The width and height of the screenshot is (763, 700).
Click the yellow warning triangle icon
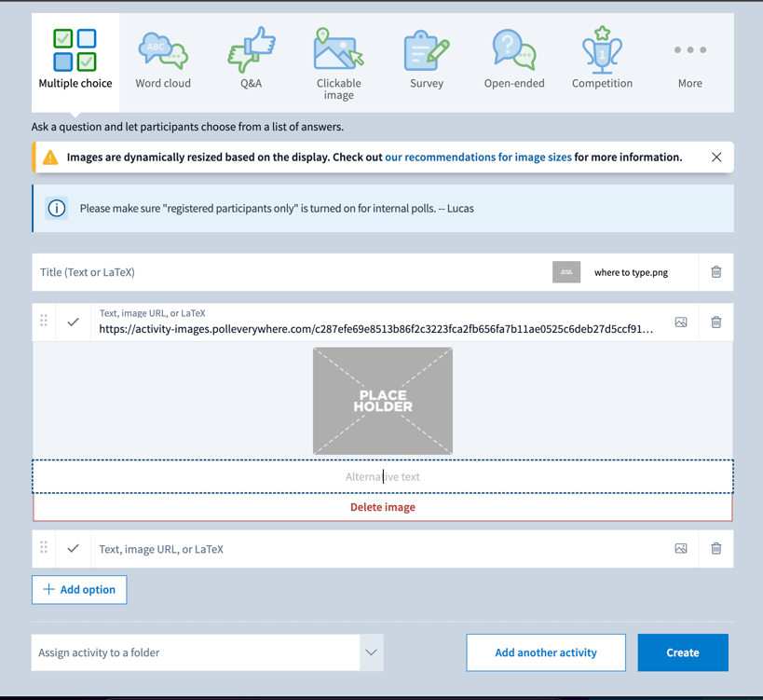pos(50,158)
